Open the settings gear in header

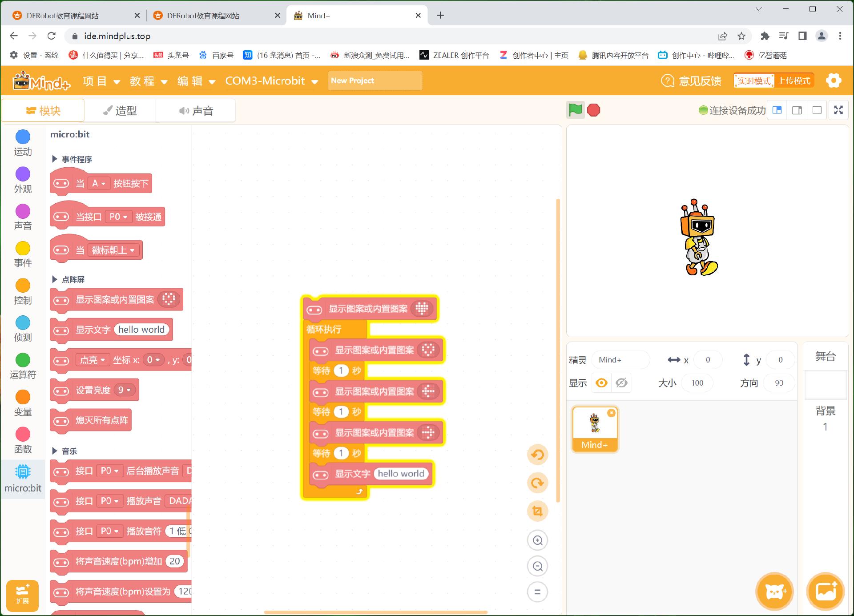tap(833, 81)
